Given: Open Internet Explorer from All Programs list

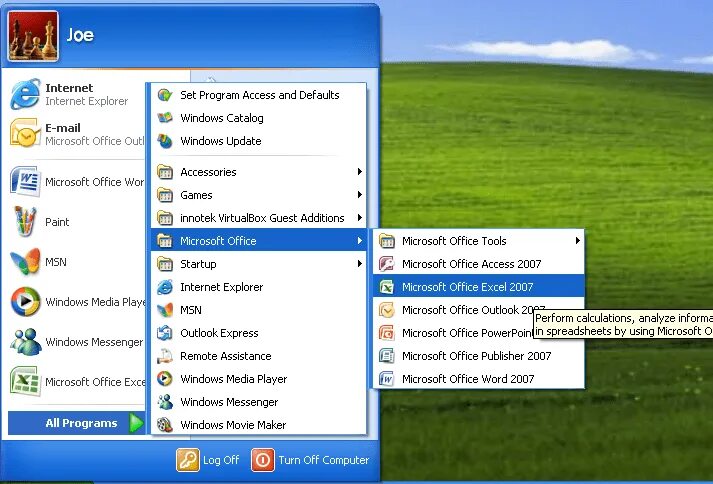Looking at the screenshot, I should tap(258, 287).
